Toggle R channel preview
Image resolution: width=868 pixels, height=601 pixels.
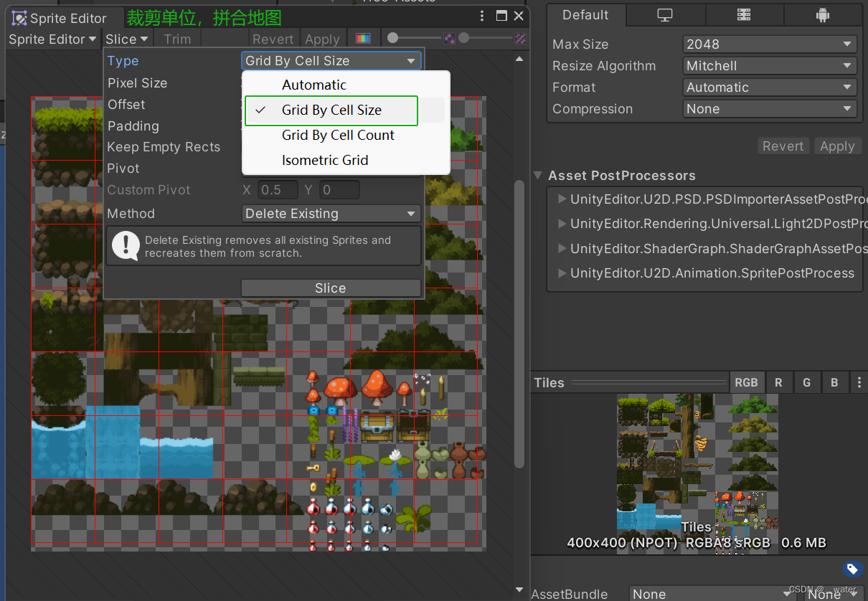pyautogui.click(x=778, y=382)
